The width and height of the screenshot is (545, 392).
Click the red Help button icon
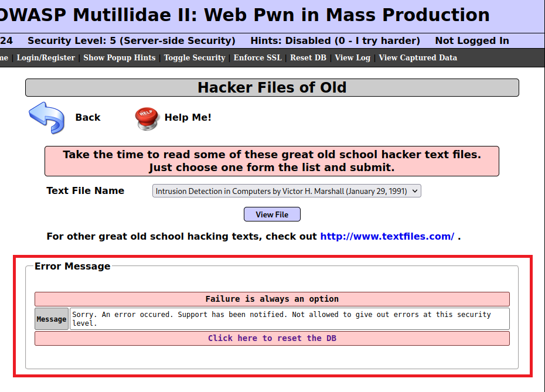(x=147, y=118)
